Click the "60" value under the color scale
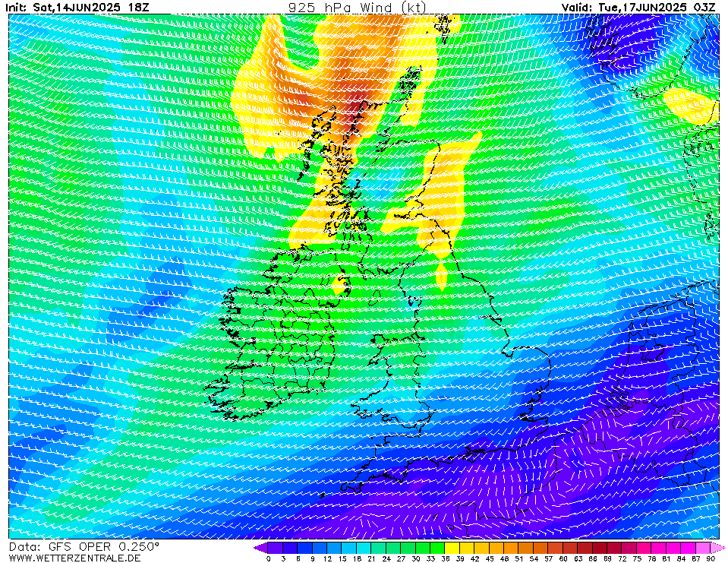The image size is (728, 563). pyautogui.click(x=563, y=558)
